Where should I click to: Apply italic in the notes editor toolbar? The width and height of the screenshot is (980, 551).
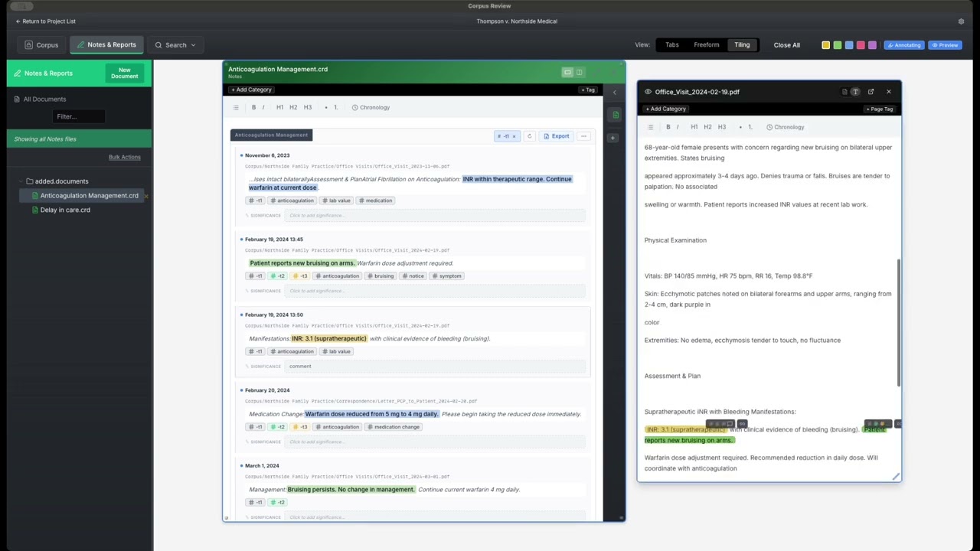tap(263, 107)
